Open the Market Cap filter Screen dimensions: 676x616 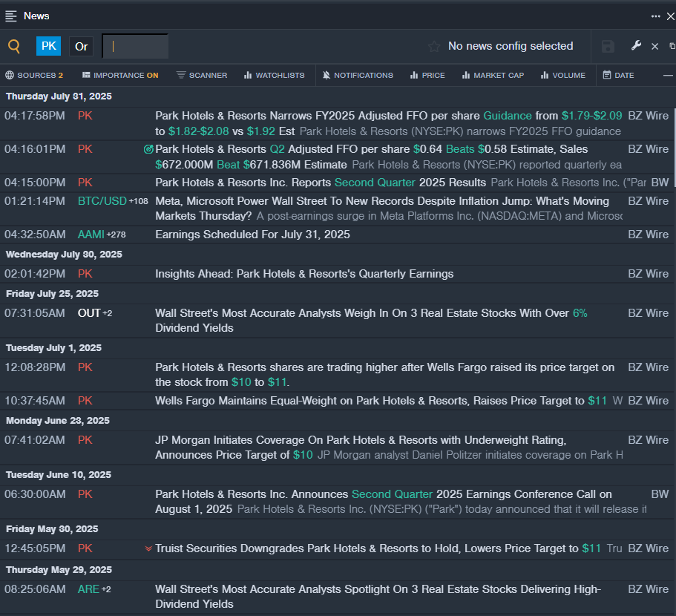493,75
